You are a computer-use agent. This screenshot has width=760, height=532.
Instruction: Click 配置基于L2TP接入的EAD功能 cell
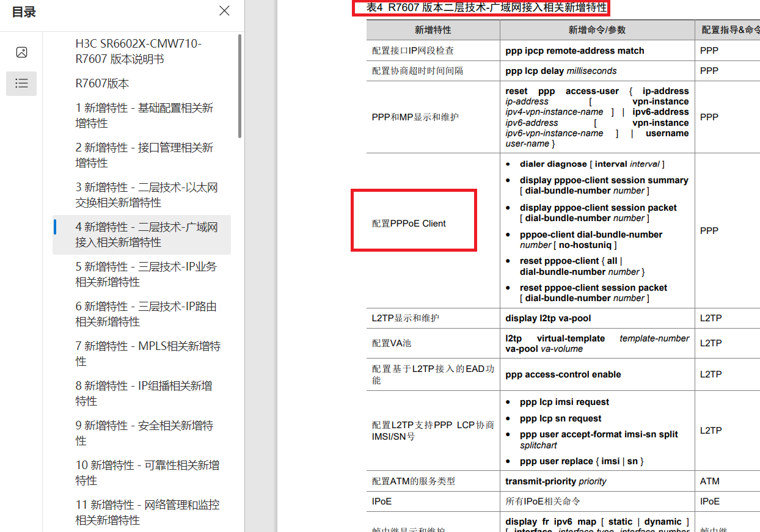pos(433,374)
